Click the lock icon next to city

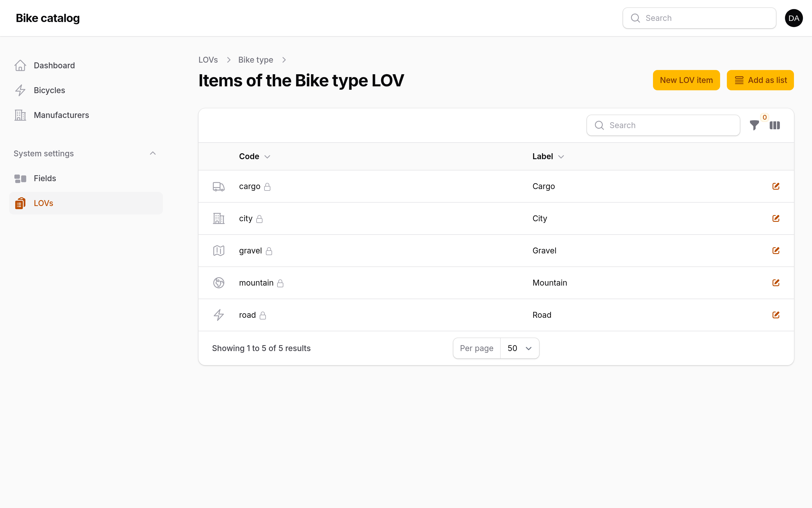coord(259,219)
